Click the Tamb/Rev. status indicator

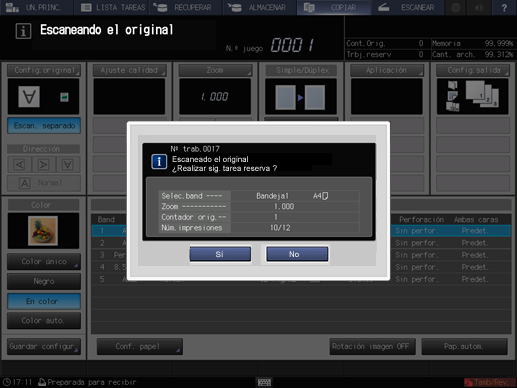point(489,382)
